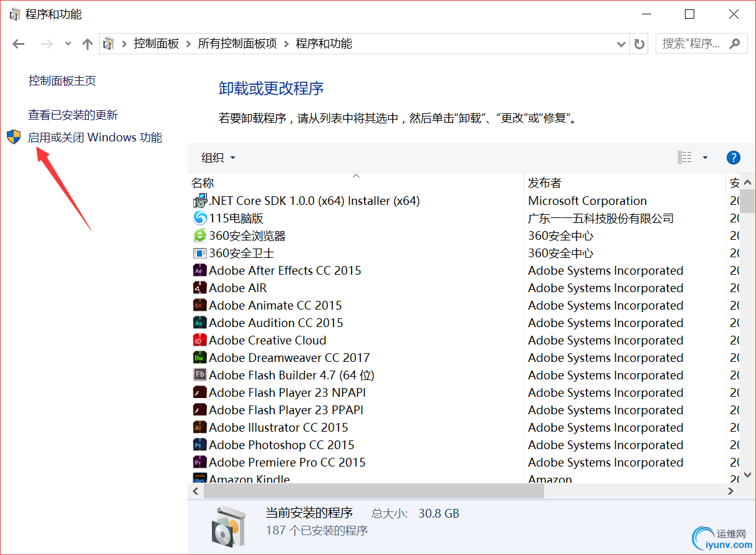
Task: Open the view options dropdown arrow
Action: pos(706,158)
